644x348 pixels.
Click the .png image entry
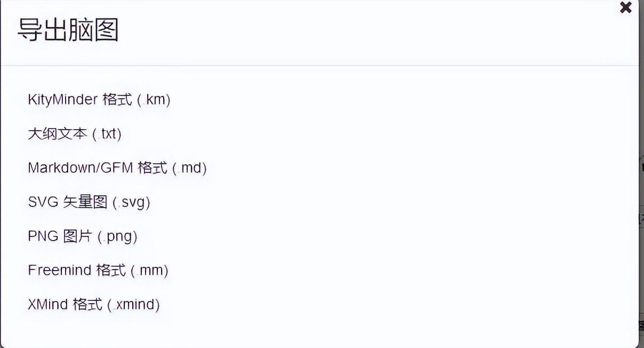(x=83, y=236)
